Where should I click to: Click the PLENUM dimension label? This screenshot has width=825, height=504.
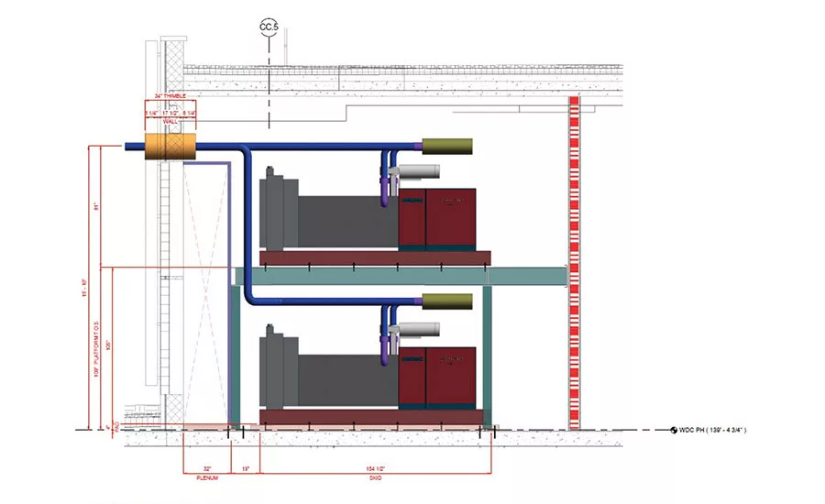207,477
